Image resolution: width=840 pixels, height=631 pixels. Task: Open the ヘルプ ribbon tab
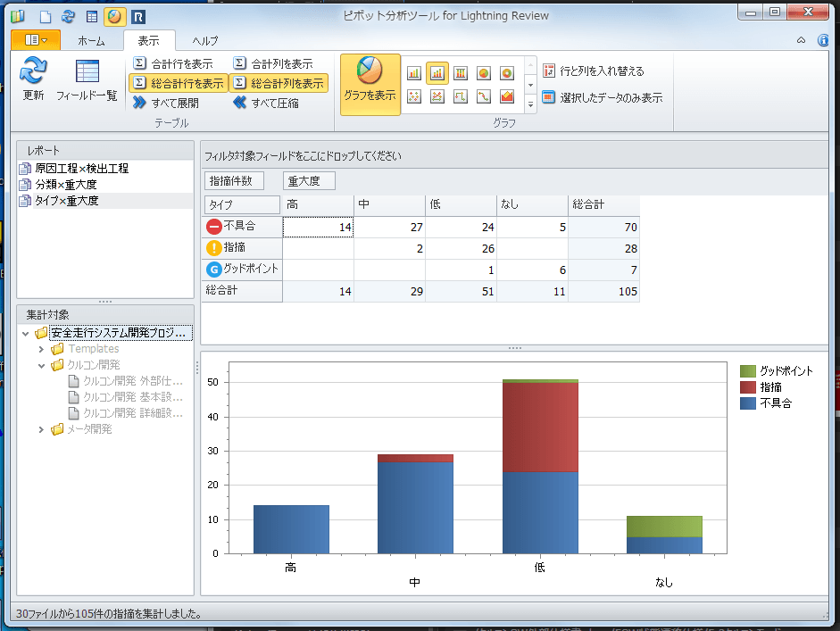click(x=205, y=40)
